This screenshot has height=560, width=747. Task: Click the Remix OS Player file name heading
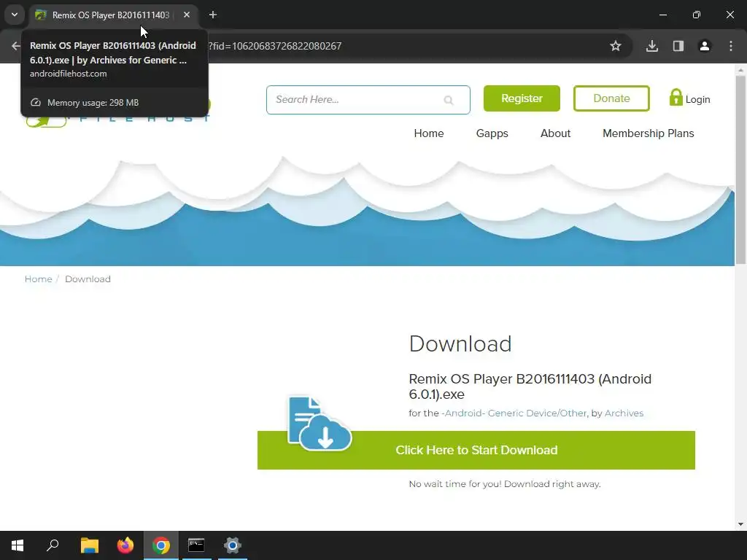point(530,386)
